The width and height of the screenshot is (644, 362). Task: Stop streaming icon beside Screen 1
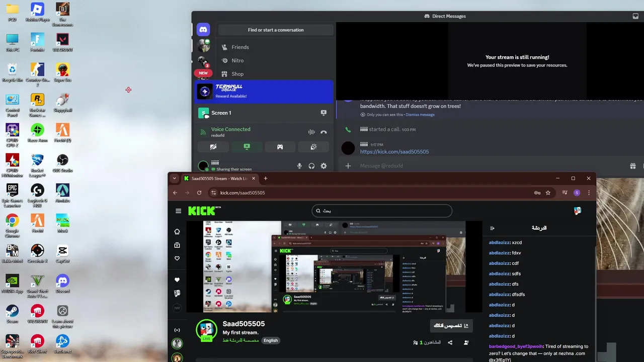coord(324,113)
